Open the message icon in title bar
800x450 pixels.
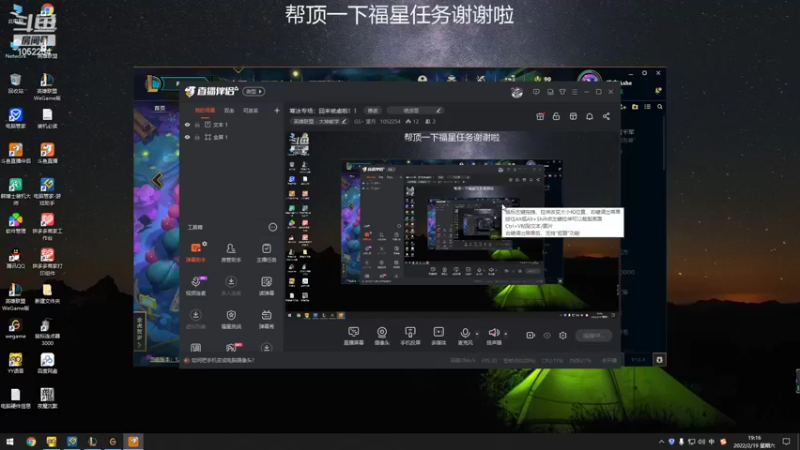point(536,92)
